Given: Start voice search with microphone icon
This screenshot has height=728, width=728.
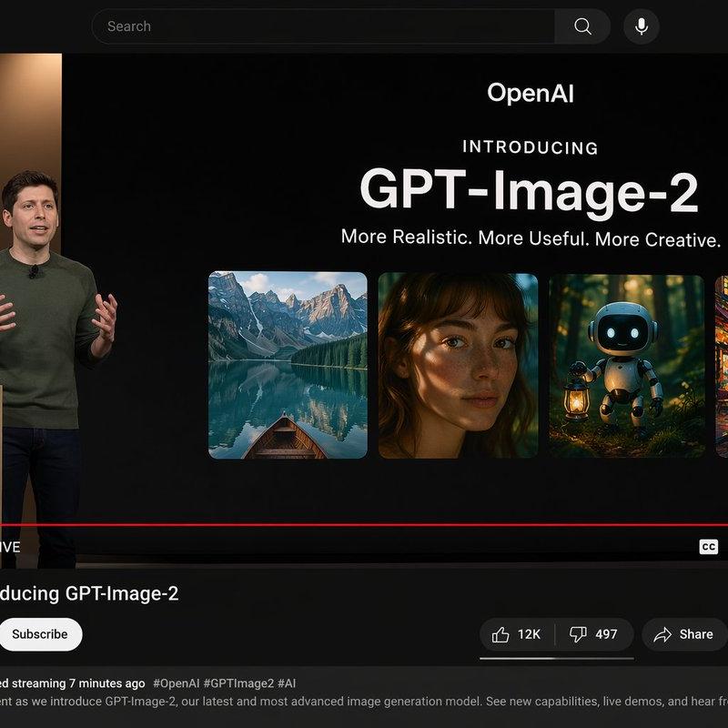Looking at the screenshot, I should [x=642, y=26].
